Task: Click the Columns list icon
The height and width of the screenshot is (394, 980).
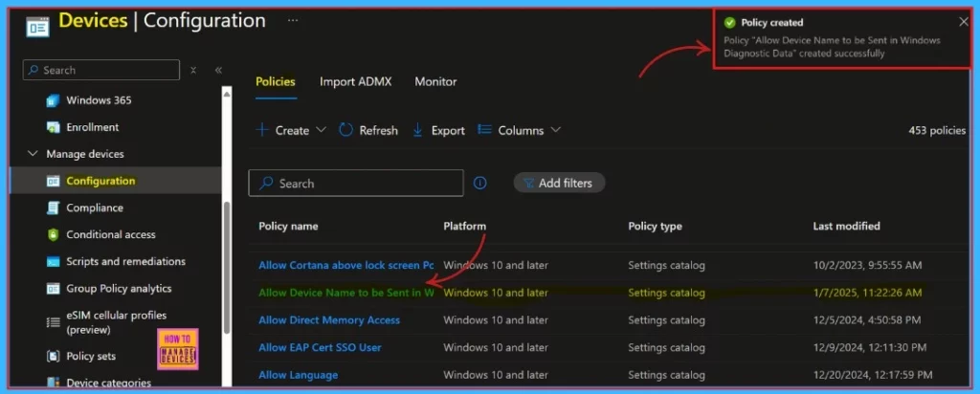Action: point(484,130)
